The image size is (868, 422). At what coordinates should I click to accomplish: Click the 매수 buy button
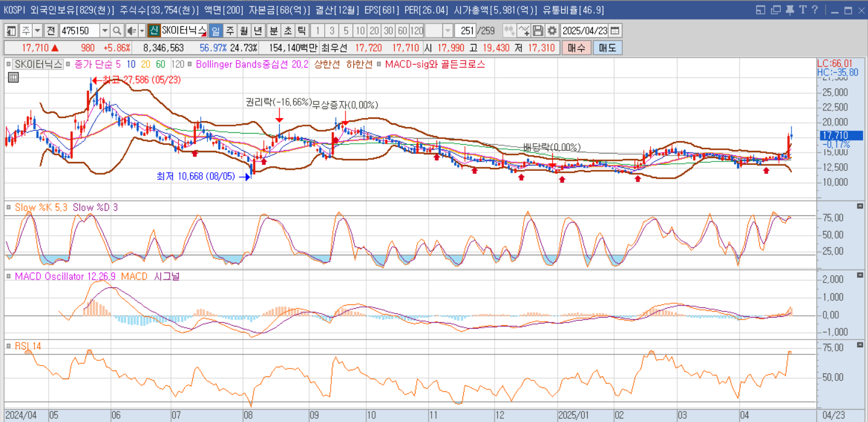[576, 48]
